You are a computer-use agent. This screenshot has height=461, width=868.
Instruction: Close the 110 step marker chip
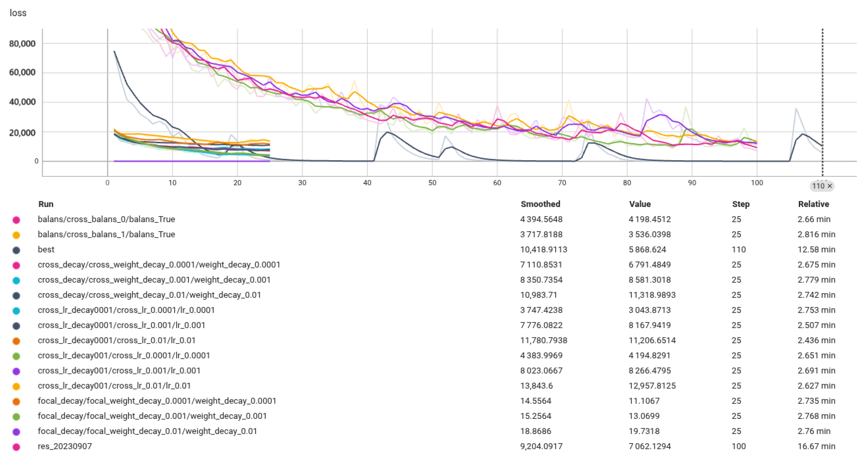(830, 186)
